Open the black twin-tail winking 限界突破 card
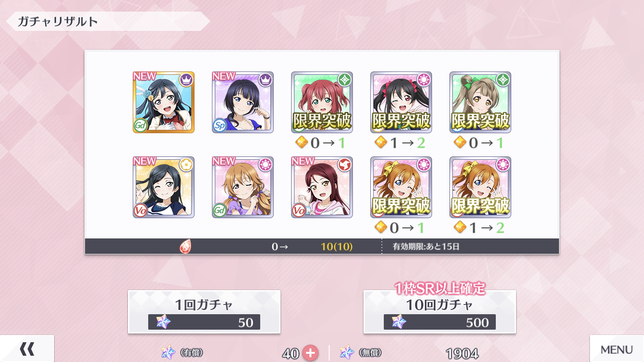Screen dimensions: 644x362 click(x=401, y=102)
